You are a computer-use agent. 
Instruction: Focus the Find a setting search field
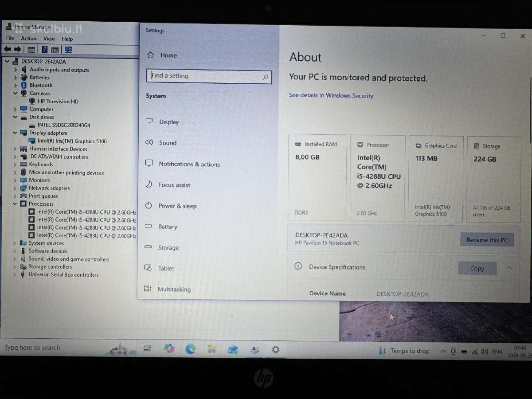pos(209,76)
